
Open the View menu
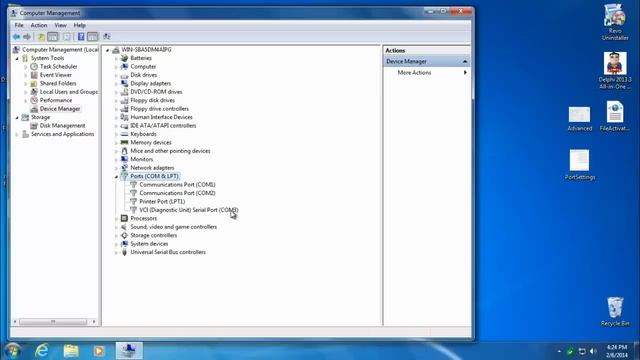60,25
